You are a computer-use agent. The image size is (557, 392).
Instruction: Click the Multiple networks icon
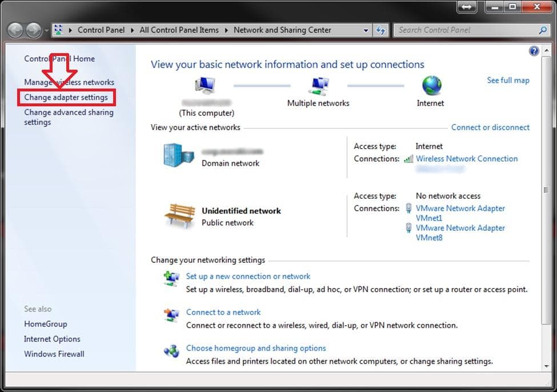click(x=318, y=86)
